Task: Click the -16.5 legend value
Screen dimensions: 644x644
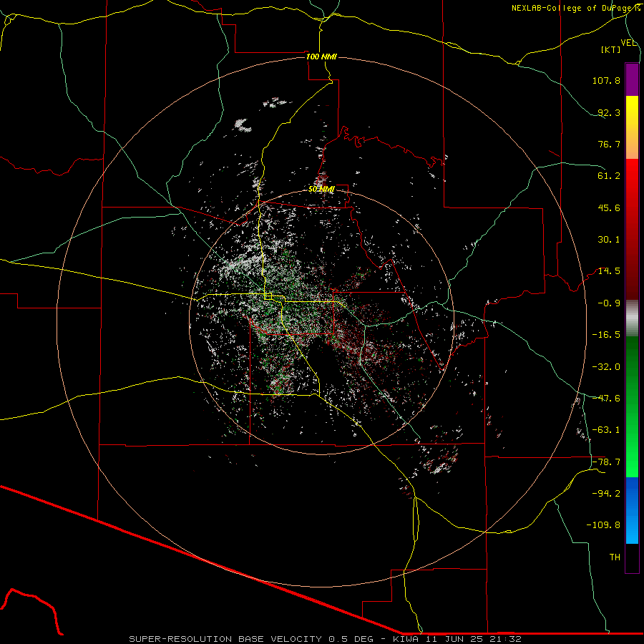Action: [x=606, y=335]
